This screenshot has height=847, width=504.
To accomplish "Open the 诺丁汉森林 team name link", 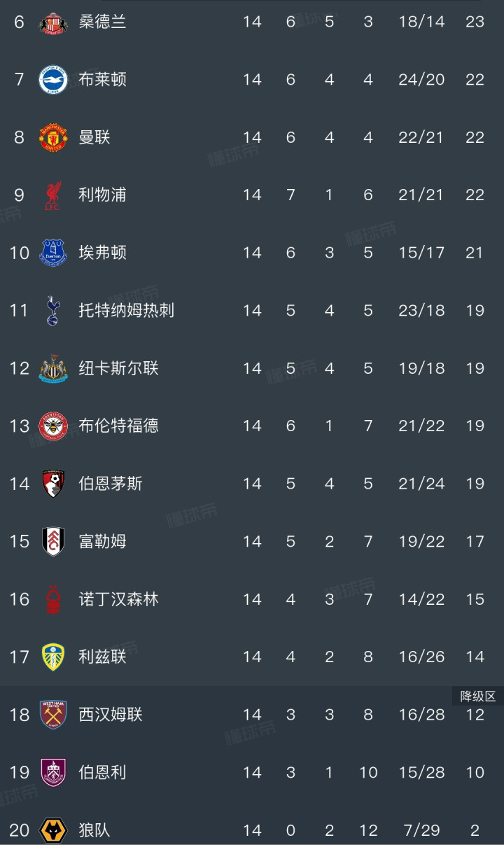I will pos(118,599).
